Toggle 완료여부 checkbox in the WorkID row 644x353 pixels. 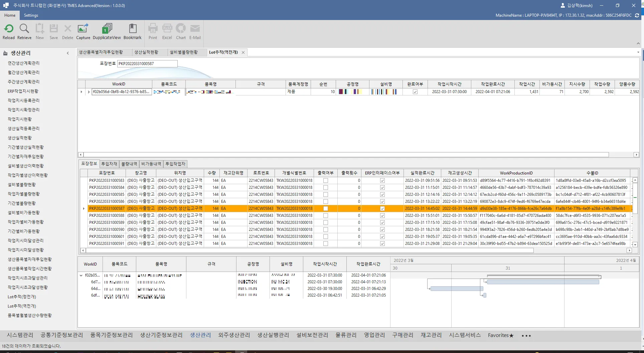point(415,92)
